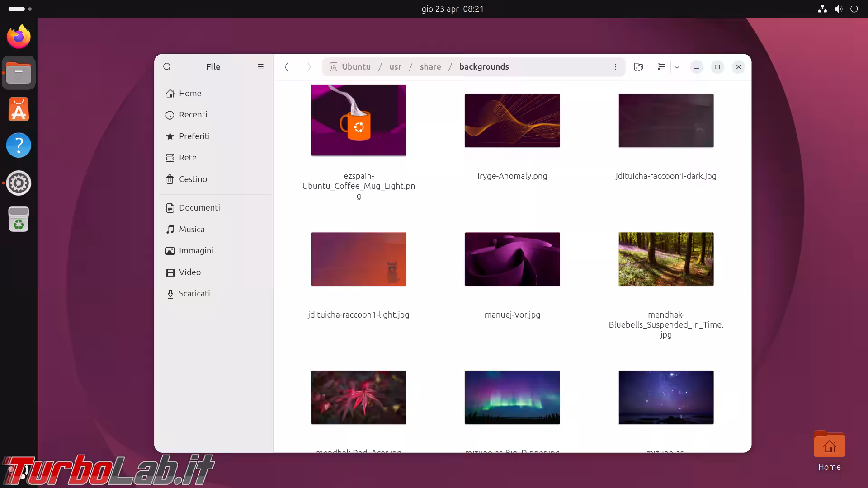Open Recenti in the sidebar

(193, 115)
